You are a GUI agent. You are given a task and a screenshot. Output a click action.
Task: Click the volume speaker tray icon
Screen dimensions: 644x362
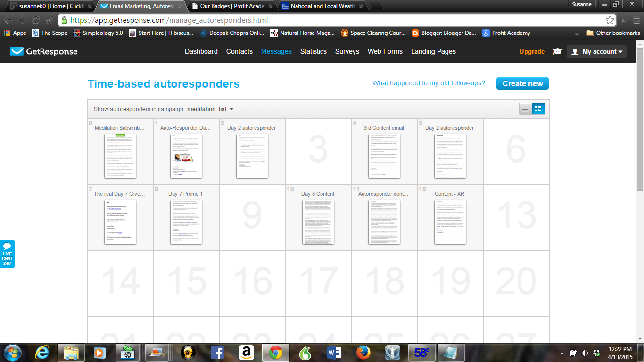coord(585,353)
